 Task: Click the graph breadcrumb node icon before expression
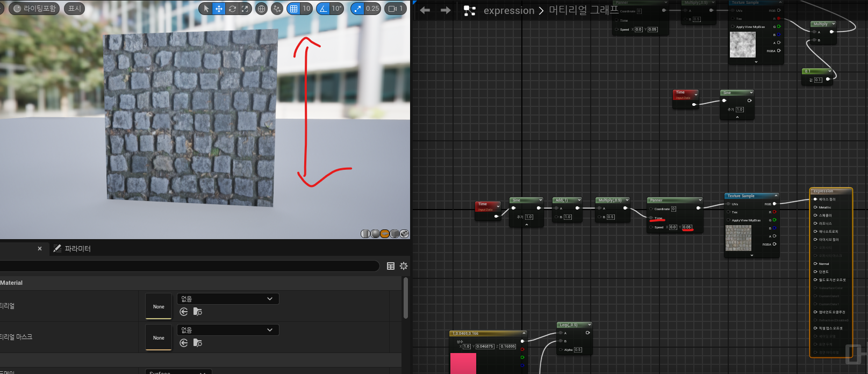[470, 11]
